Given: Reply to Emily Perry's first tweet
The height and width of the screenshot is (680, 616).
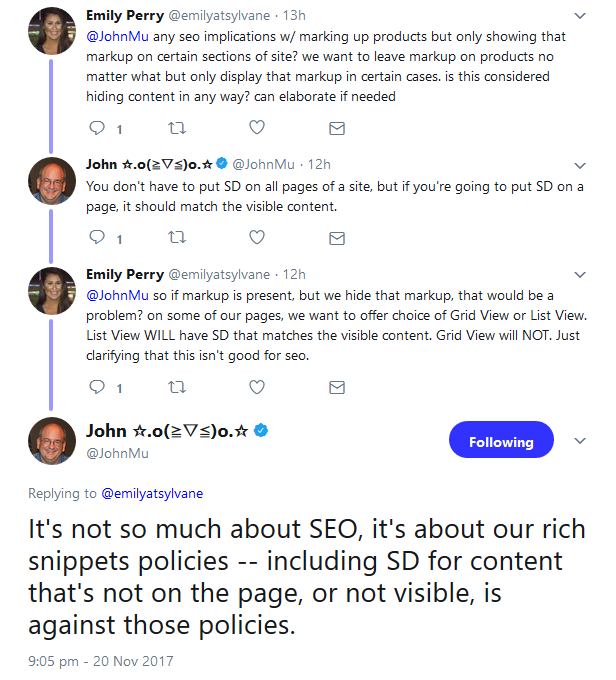Looking at the screenshot, I should pos(98,128).
